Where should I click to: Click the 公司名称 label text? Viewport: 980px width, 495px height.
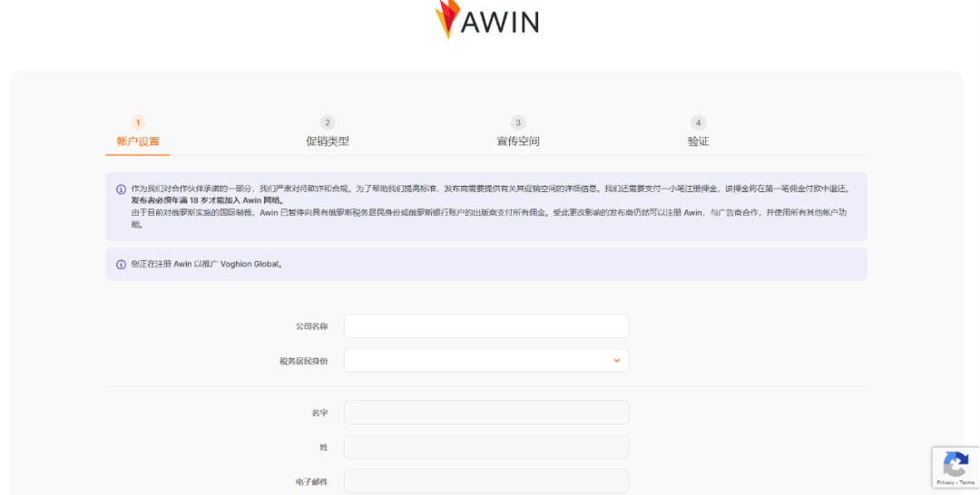click(312, 326)
